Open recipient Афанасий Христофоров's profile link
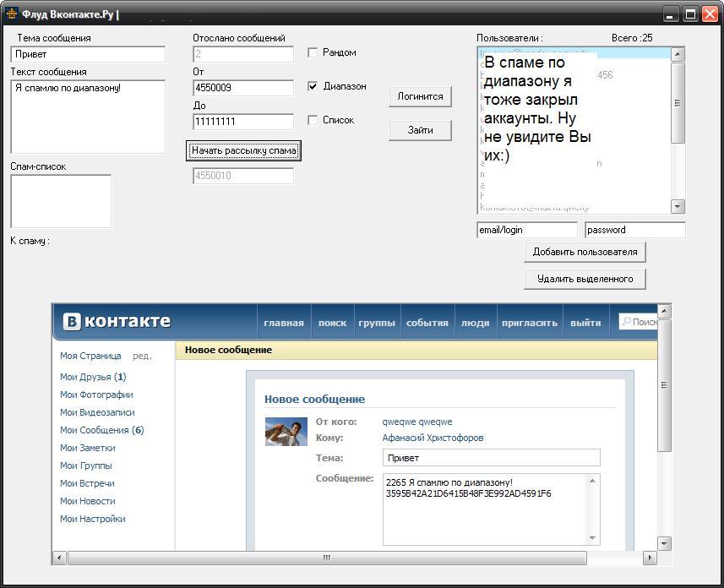 (x=433, y=438)
